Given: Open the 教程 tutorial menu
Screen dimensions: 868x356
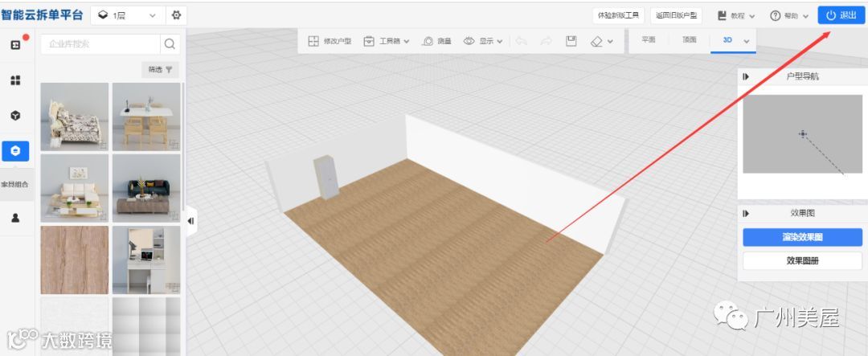Looking at the screenshot, I should pos(736,16).
